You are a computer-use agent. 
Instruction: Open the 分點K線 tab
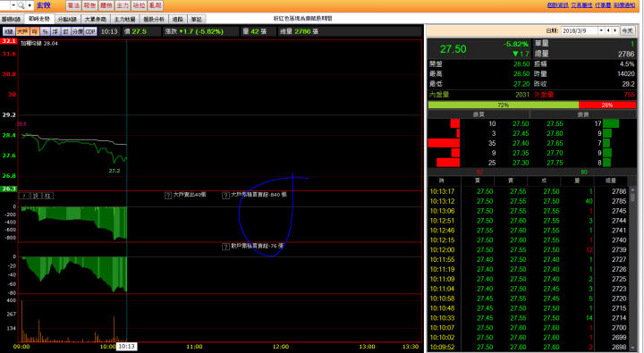click(67, 20)
